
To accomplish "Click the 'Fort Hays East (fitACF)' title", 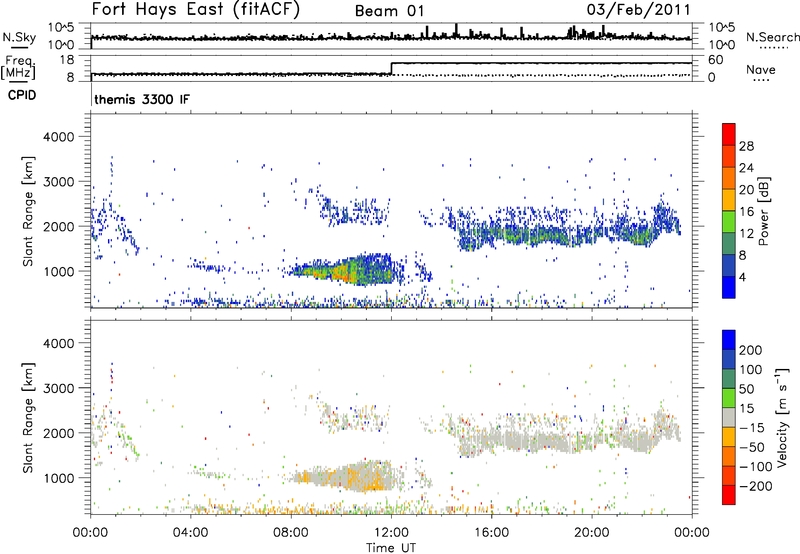I will (x=195, y=9).
